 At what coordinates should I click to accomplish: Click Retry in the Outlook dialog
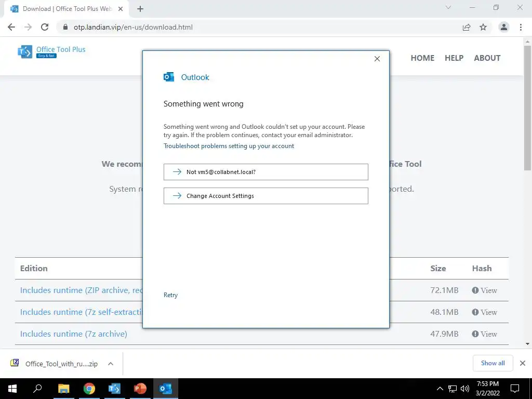tap(170, 295)
